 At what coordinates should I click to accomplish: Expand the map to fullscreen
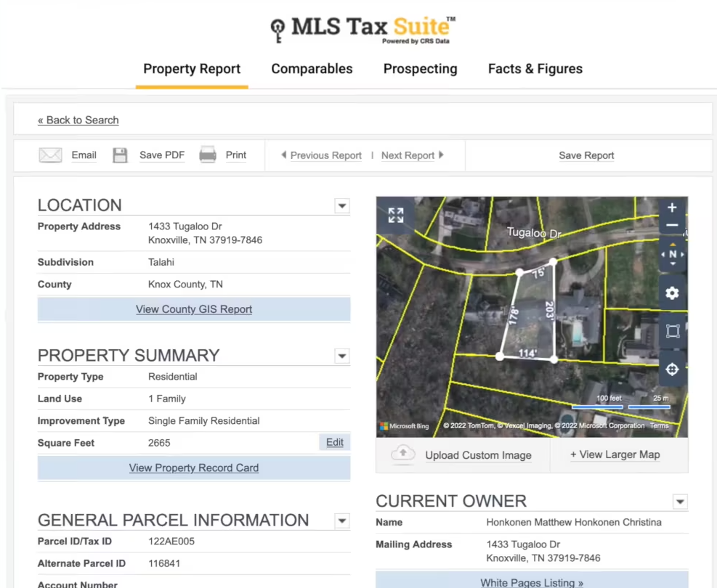click(x=396, y=215)
